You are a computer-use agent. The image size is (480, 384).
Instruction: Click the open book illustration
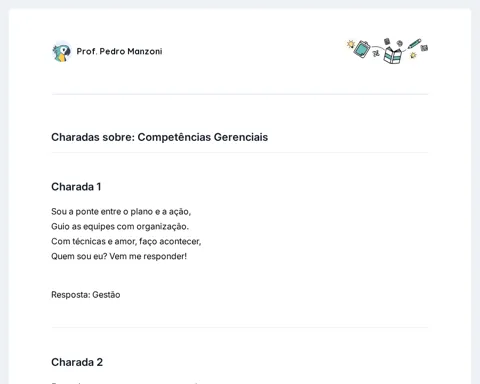click(392, 55)
